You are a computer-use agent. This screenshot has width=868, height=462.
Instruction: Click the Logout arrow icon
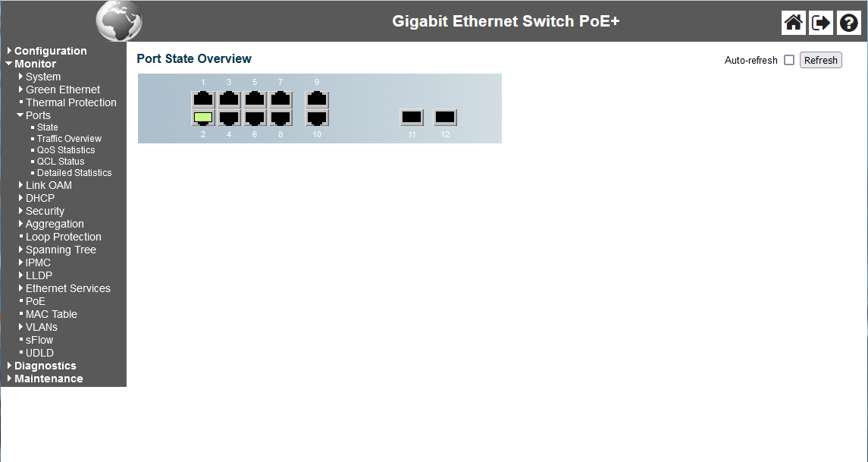[x=821, y=23]
